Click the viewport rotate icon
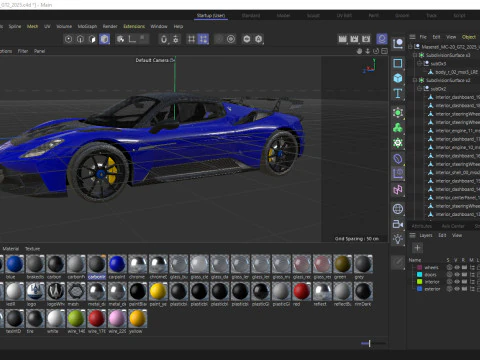 point(376,51)
